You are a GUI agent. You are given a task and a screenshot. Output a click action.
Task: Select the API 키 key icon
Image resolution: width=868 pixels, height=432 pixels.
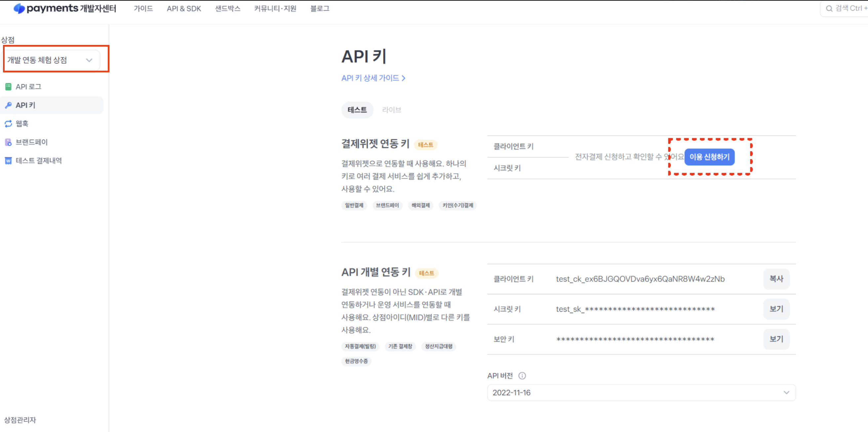click(x=8, y=105)
